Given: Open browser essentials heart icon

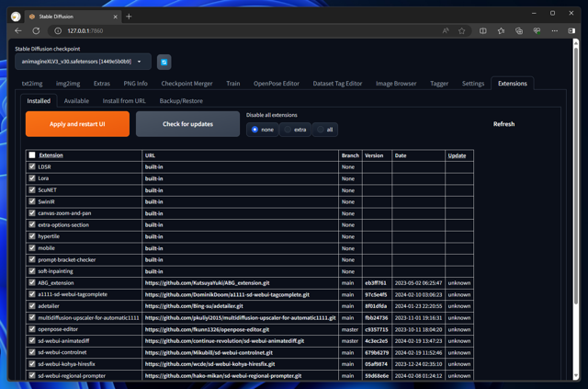Looking at the screenshot, I should click(537, 30).
